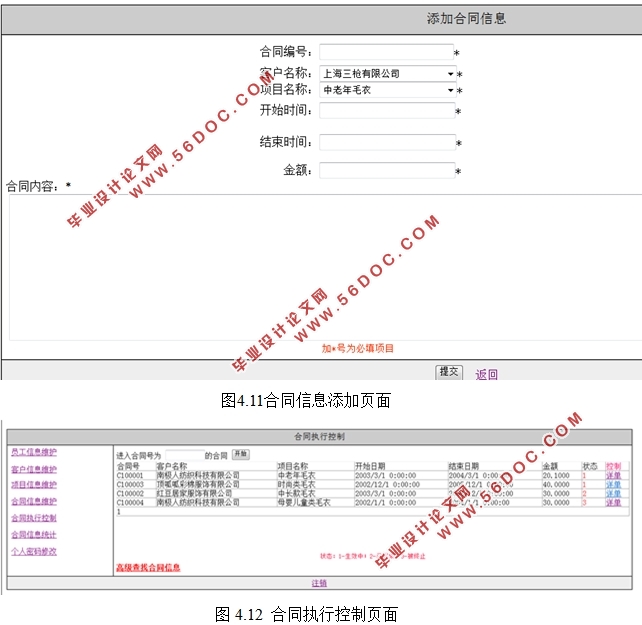The width and height of the screenshot is (642, 625).
Task: Click the C100003 contract number cell
Action: (130, 485)
